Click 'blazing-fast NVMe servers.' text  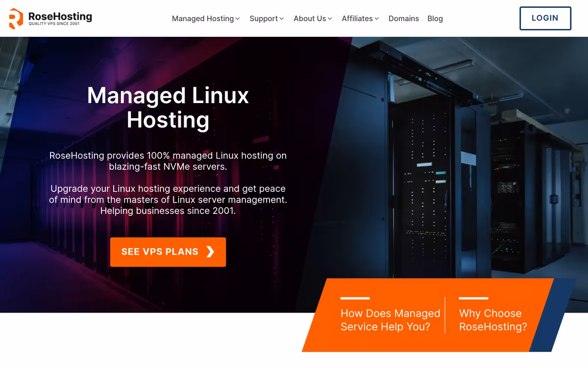[168, 166]
